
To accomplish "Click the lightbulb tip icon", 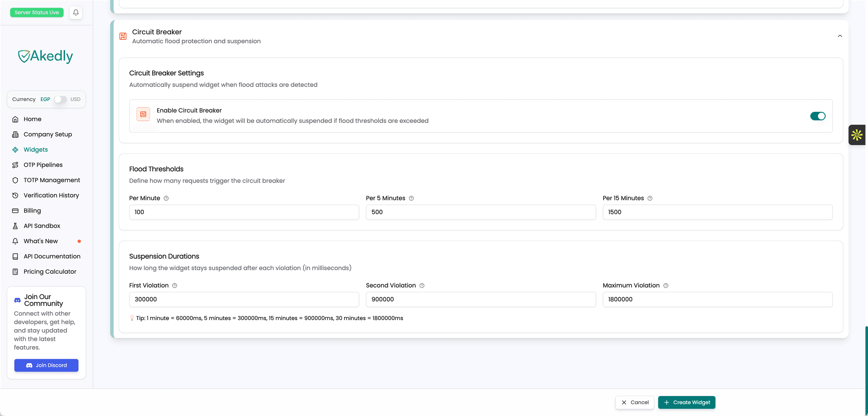I will (x=132, y=318).
